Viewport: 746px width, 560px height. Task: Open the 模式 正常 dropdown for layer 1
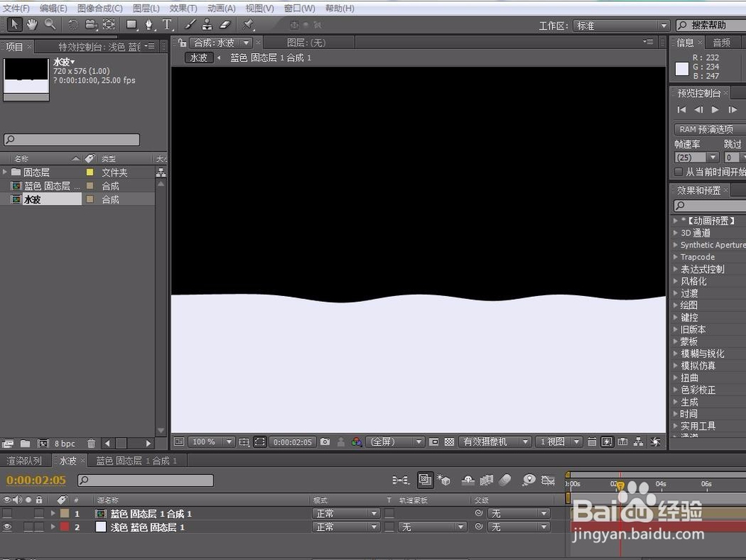346,514
